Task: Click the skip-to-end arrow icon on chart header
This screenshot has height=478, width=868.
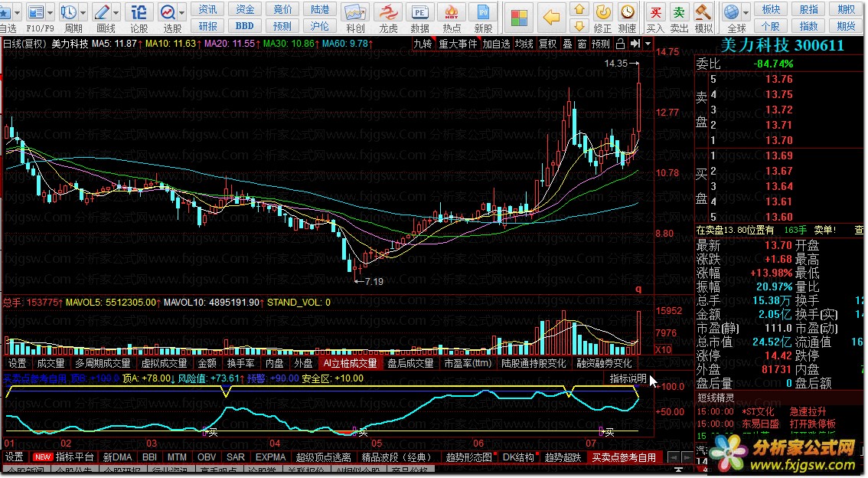Action: tap(635, 43)
